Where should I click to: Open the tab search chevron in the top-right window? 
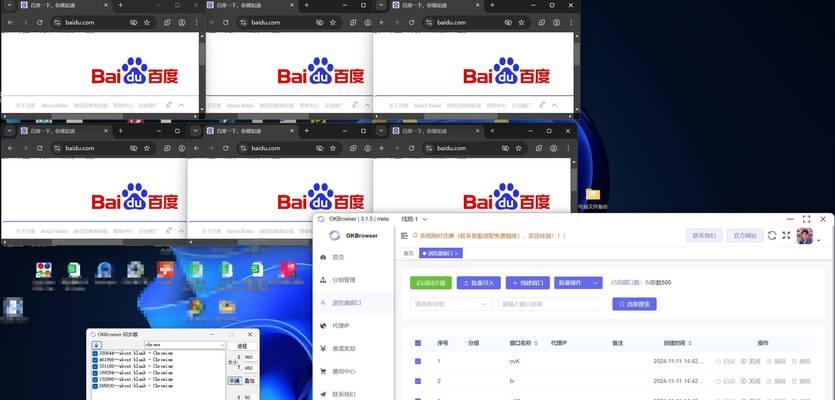point(381,5)
